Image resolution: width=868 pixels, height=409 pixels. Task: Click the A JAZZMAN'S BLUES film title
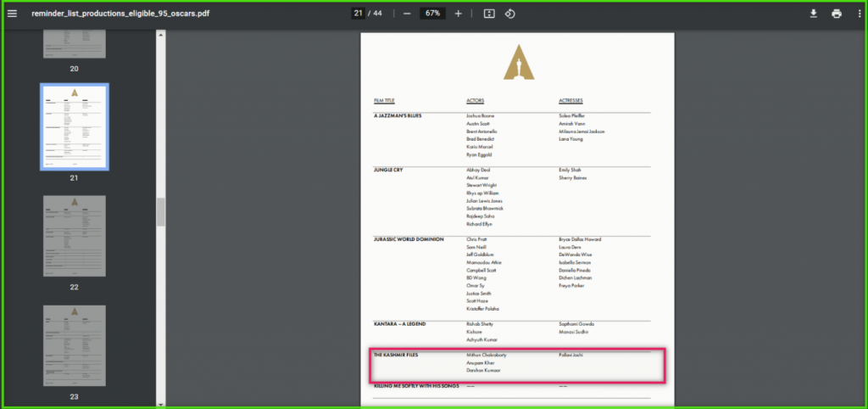click(x=398, y=116)
